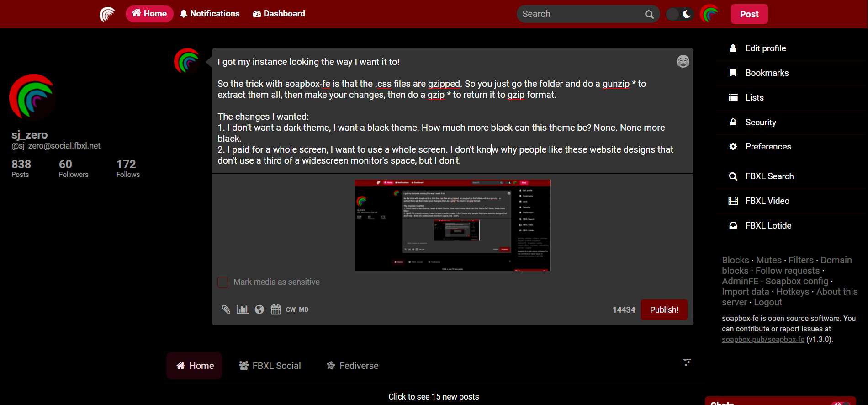Click the search magnifier icon
The image size is (868, 405).
649,15
